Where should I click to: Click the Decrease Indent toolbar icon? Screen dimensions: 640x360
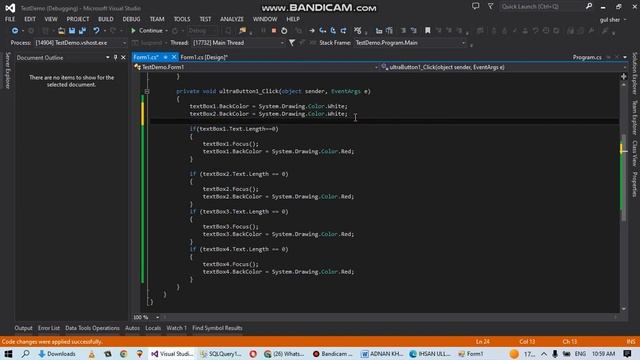[x=403, y=31]
